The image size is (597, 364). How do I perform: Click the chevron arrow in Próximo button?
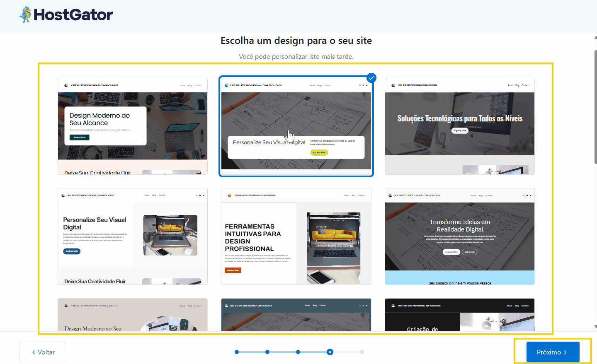coord(565,352)
